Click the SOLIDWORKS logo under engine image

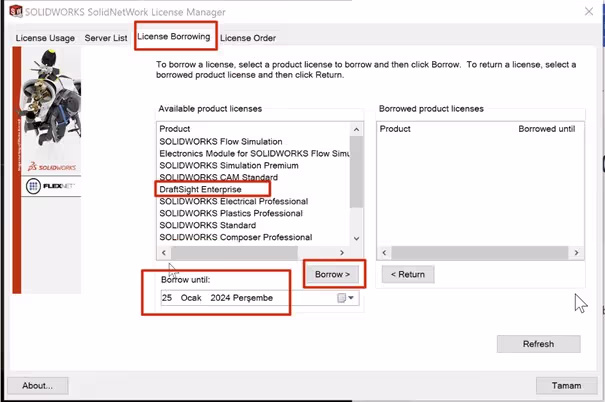52,167
